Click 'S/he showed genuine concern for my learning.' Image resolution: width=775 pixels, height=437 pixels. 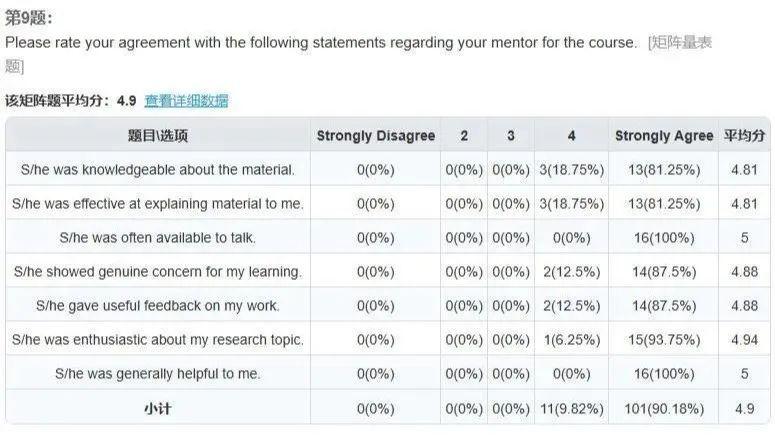click(158, 271)
